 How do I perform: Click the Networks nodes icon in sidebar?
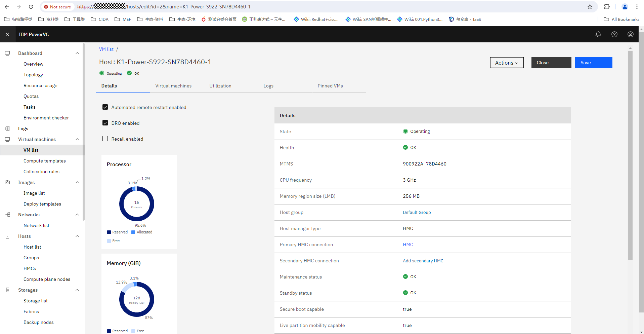pyautogui.click(x=7, y=215)
